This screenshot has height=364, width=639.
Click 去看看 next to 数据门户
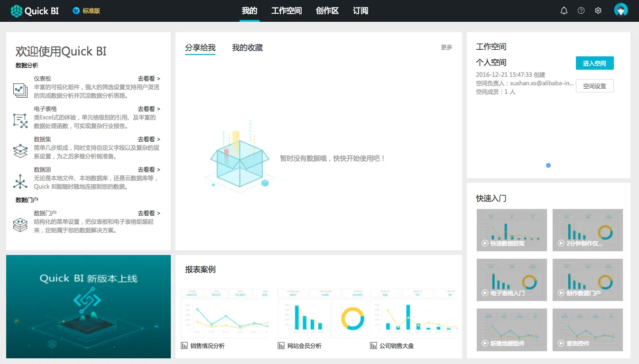[149, 213]
